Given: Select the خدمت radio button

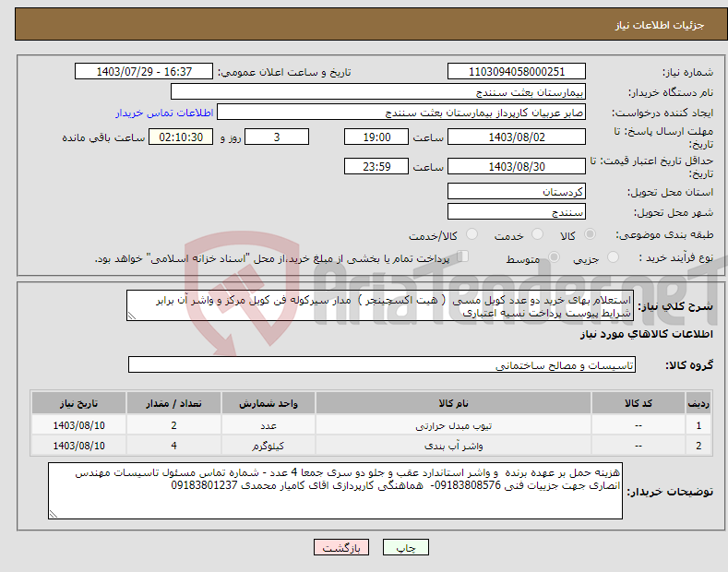Looking at the screenshot, I should click(x=537, y=234).
